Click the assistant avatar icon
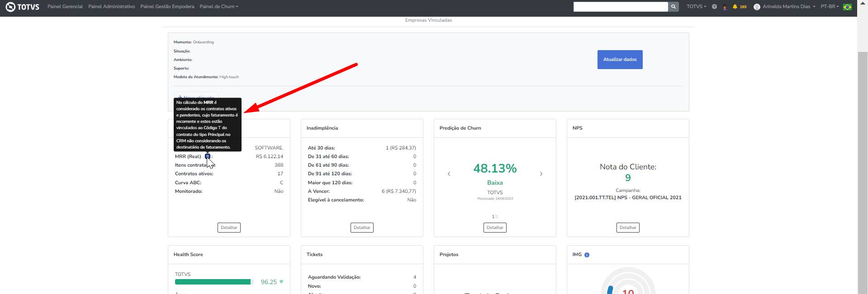The image size is (868, 294). [x=725, y=7]
